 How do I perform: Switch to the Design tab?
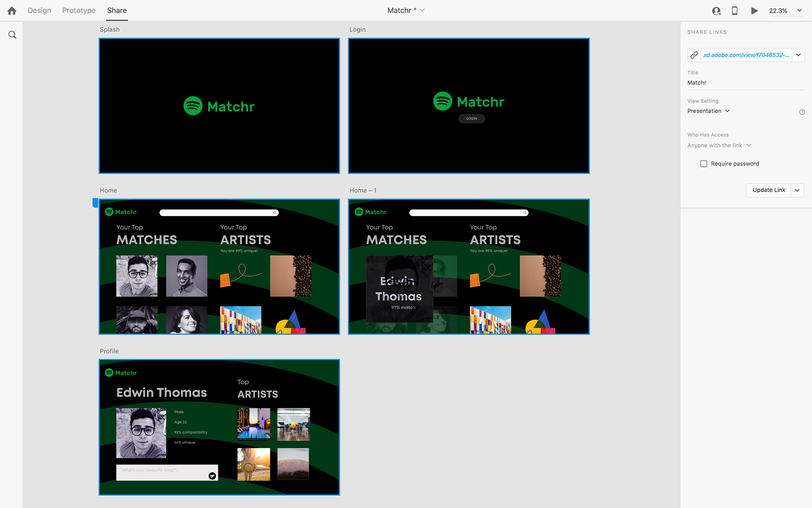click(x=39, y=11)
